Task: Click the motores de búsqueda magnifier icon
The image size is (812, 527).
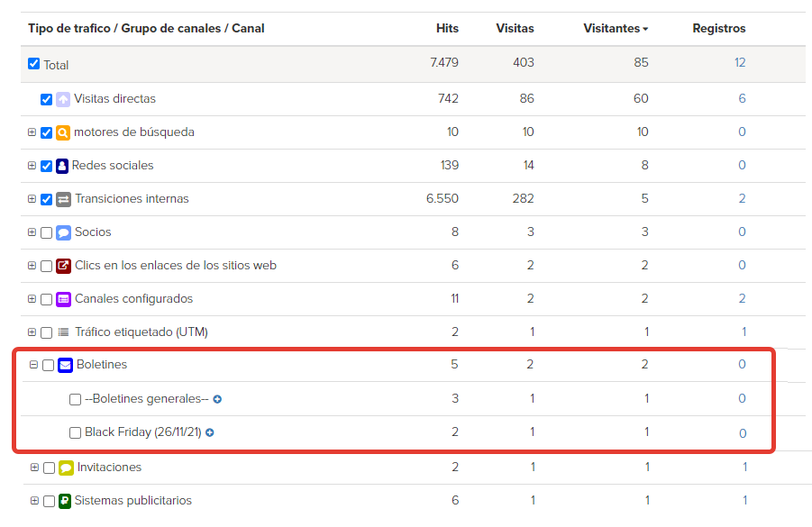Action: tap(63, 133)
